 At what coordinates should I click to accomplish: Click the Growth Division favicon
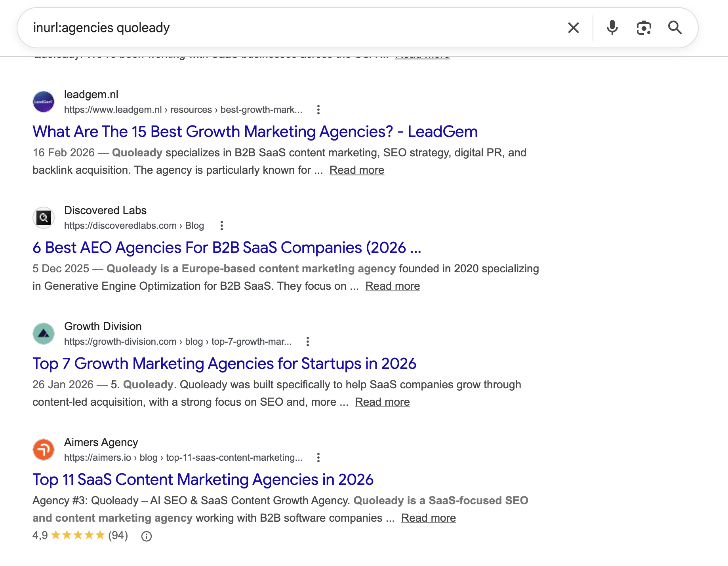(x=44, y=333)
